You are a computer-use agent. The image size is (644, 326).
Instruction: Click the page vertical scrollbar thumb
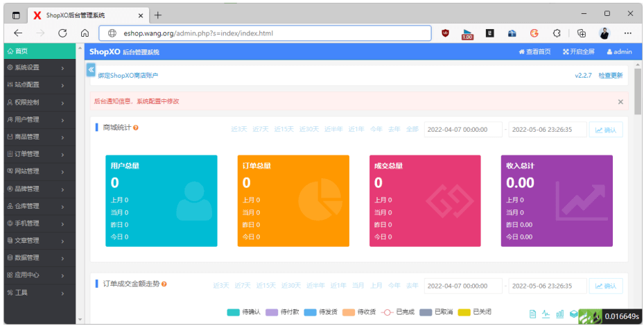(x=638, y=92)
